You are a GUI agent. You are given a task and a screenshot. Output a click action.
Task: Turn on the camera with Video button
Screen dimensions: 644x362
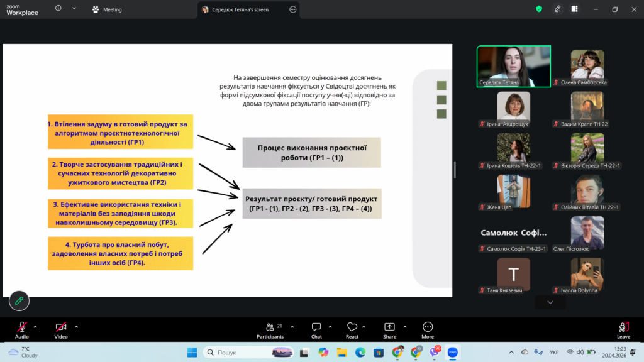pyautogui.click(x=61, y=329)
